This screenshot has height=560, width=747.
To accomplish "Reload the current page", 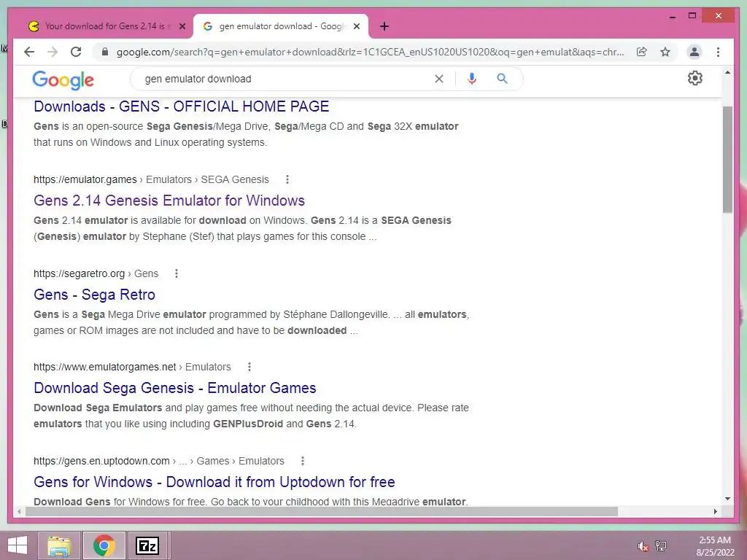I will point(76,52).
